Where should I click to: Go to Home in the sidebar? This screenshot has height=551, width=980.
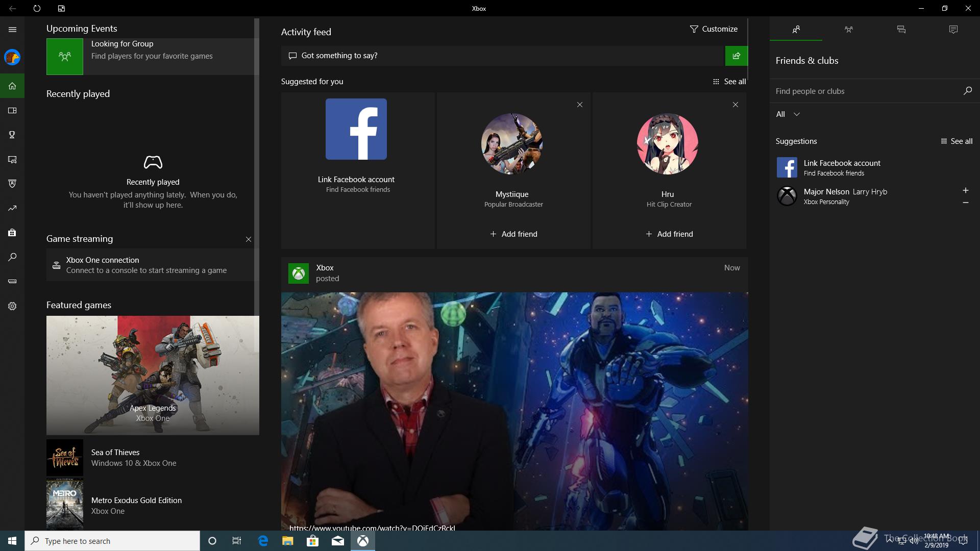[12, 86]
